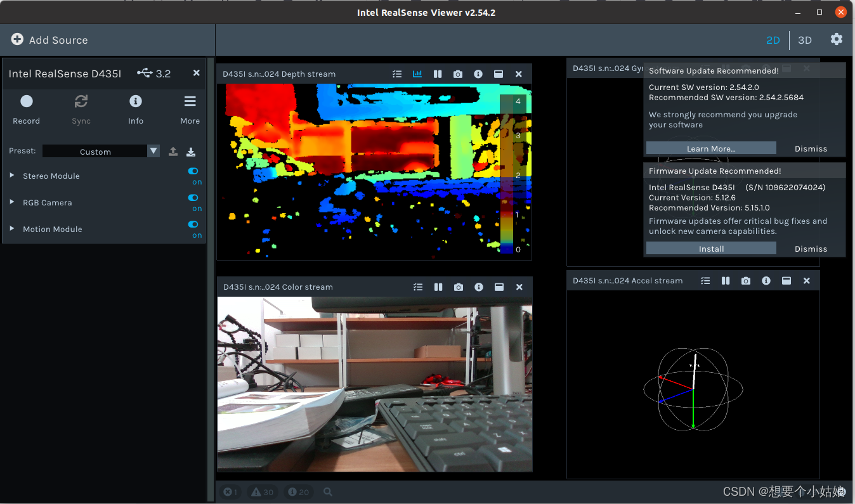This screenshot has width=855, height=504.
Task: Open the Preset dropdown arrow
Action: tap(153, 151)
